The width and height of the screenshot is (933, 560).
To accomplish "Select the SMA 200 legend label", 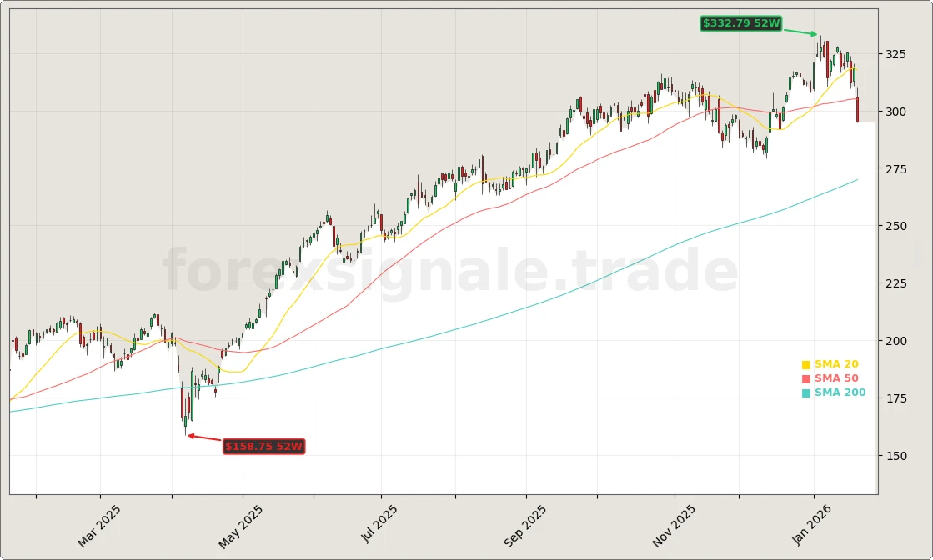I will pyautogui.click(x=840, y=393).
